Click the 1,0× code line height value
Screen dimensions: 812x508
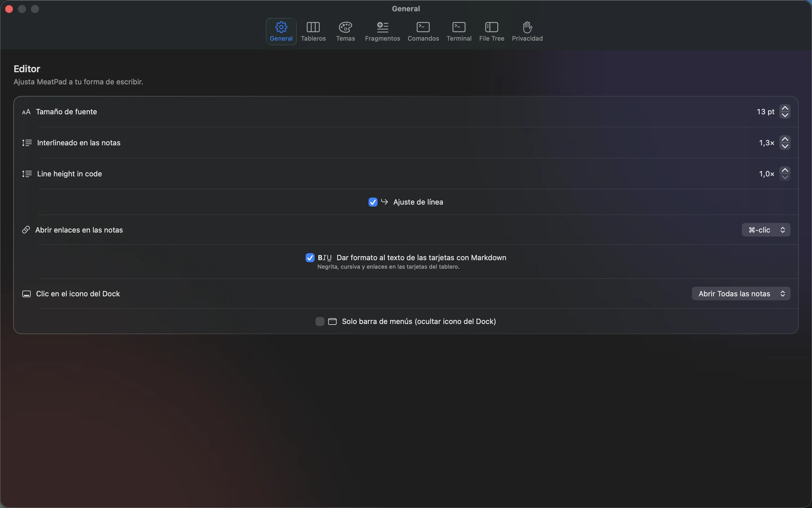767,174
